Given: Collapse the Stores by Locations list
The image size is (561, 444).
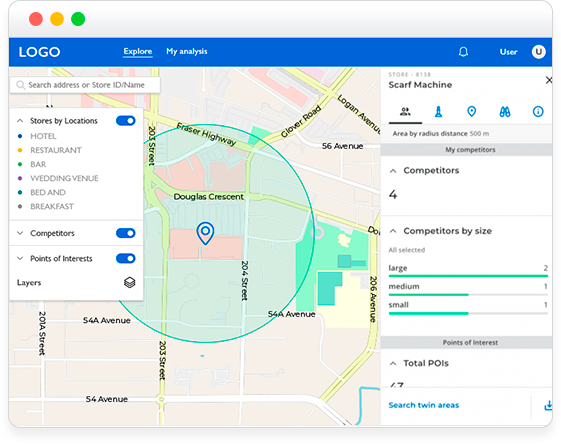Looking at the screenshot, I should [20, 121].
